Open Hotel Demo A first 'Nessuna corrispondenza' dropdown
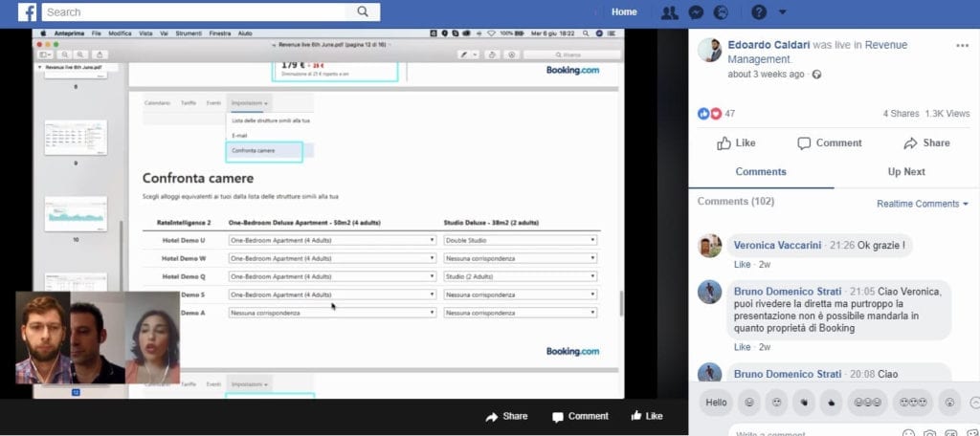This screenshot has height=436, width=980. coord(332,313)
